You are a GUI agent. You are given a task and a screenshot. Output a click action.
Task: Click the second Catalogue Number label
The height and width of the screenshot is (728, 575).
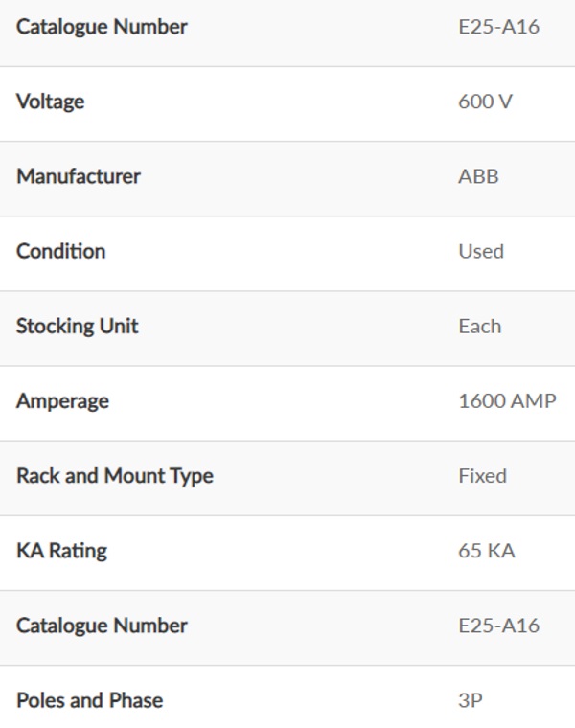[x=102, y=626]
